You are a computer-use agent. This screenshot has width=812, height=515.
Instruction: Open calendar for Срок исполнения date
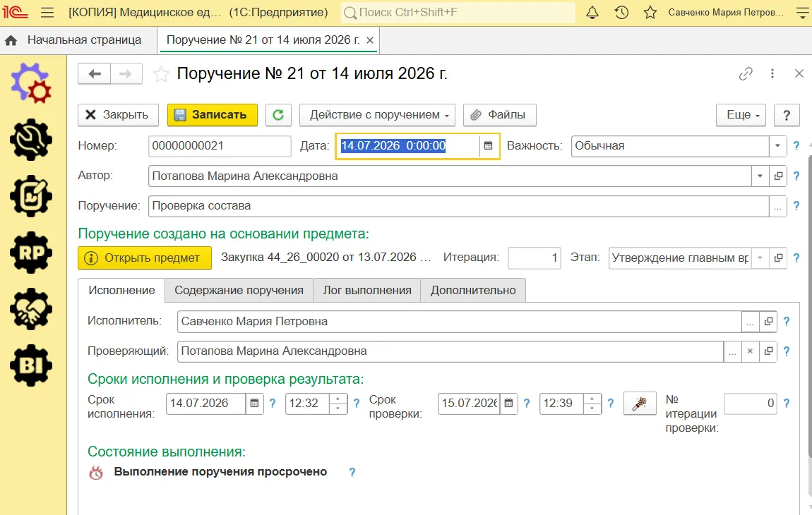[x=254, y=404]
